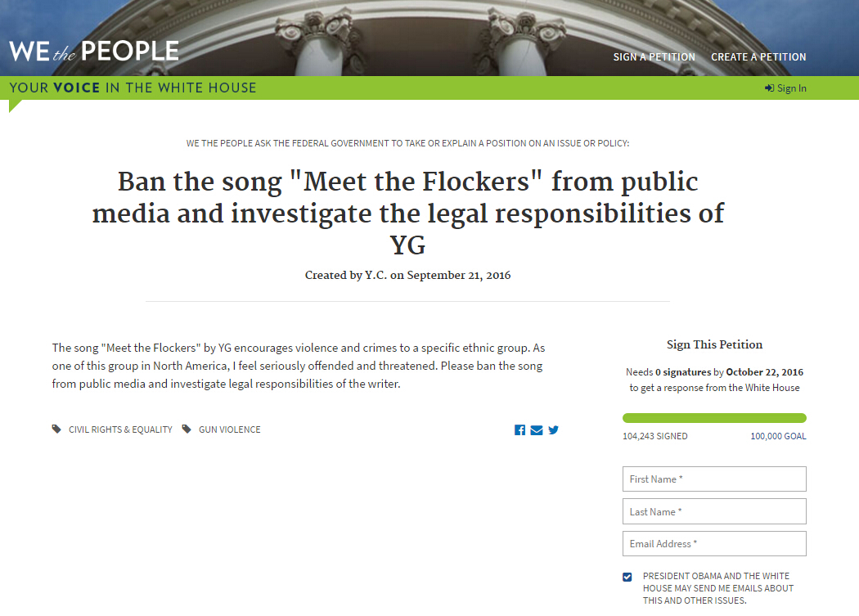
Task: Share petition on Facebook
Action: tap(519, 430)
